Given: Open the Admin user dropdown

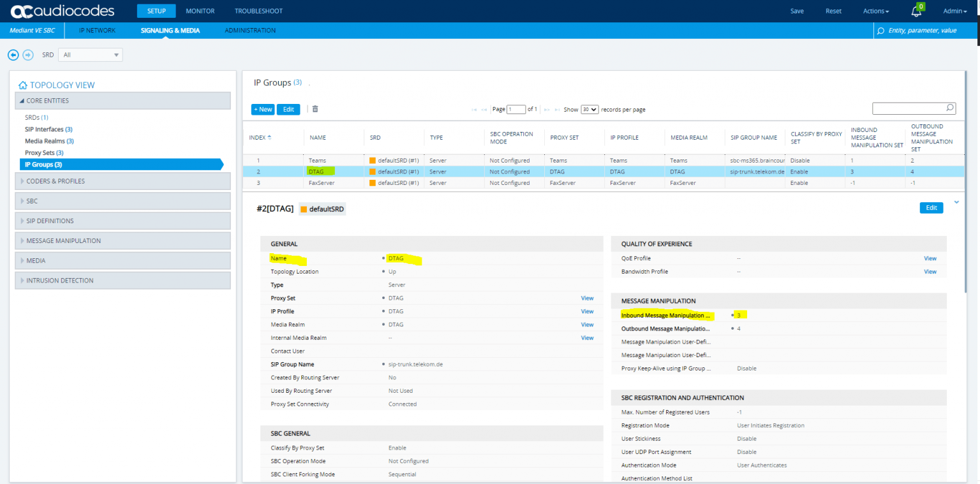Looking at the screenshot, I should pyautogui.click(x=955, y=11).
